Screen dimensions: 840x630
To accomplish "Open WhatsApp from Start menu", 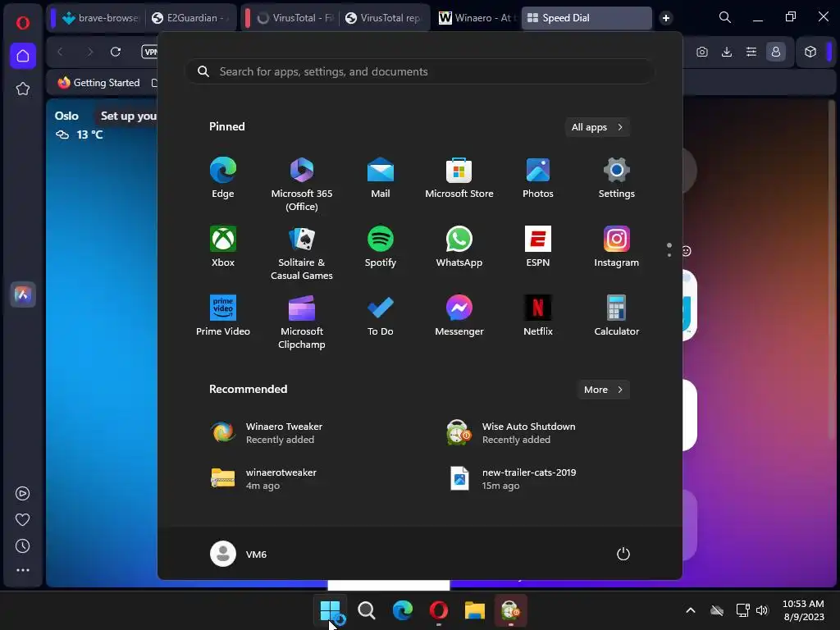I will (459, 246).
